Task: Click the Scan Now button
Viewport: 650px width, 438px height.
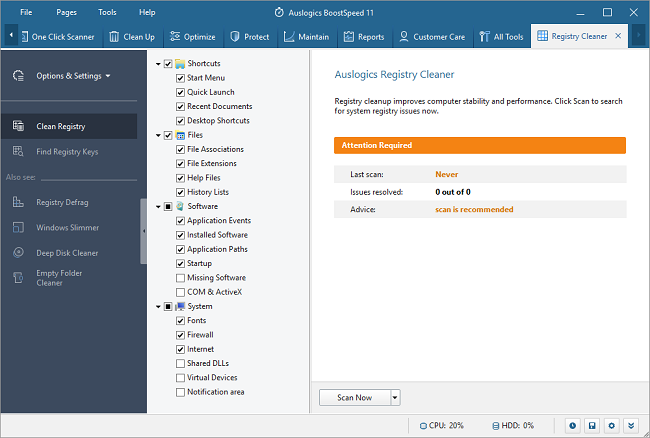Action: click(x=354, y=397)
